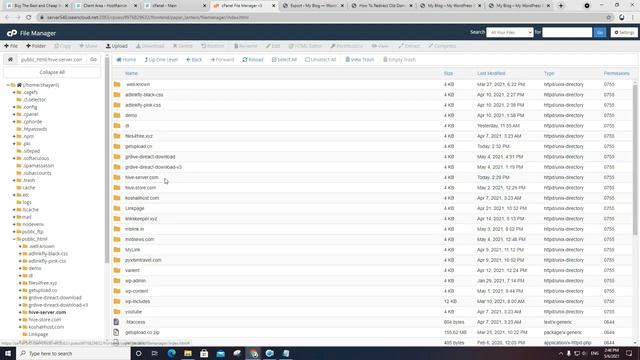Select getupload.co in the tree
Viewport: 640px width, 360px height.
43,290
